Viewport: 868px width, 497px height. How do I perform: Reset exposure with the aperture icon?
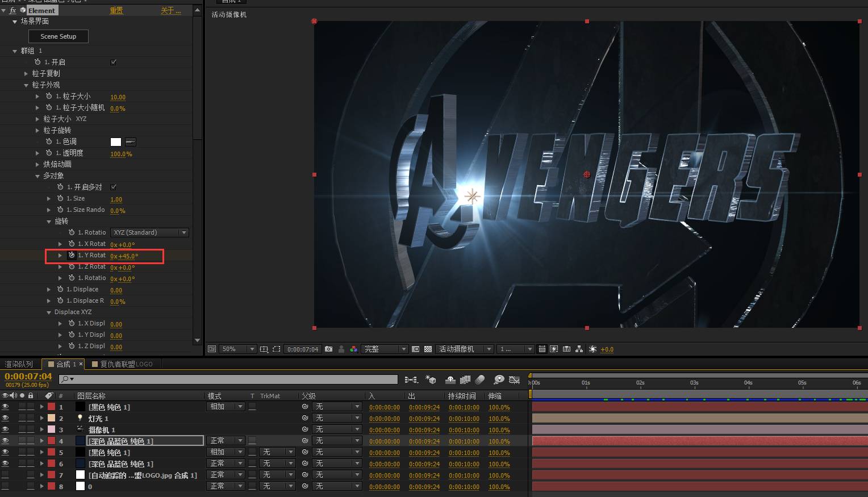(x=592, y=349)
